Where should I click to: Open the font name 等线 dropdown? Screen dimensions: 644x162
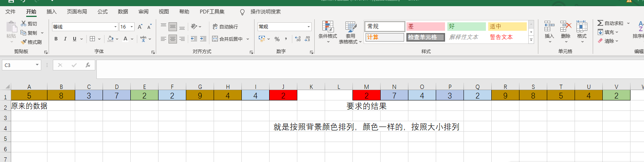click(x=115, y=27)
